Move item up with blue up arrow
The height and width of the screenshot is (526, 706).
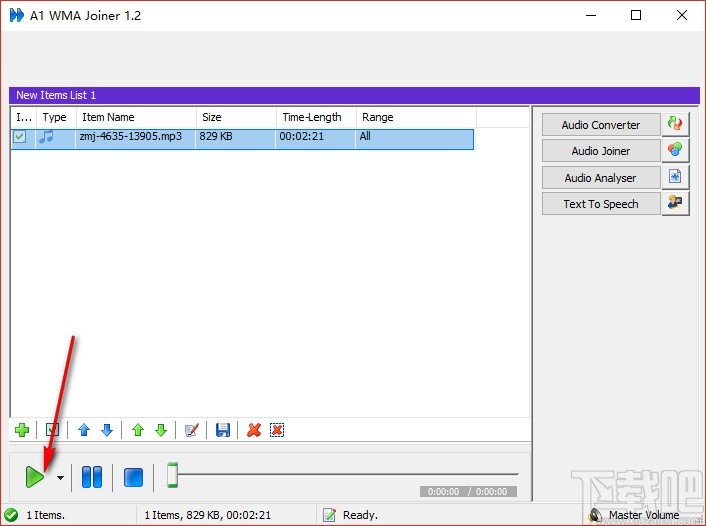point(84,430)
